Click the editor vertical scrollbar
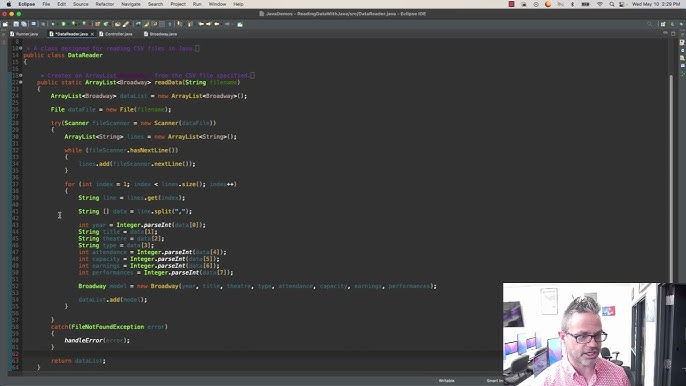686x386 pixels. [671, 175]
